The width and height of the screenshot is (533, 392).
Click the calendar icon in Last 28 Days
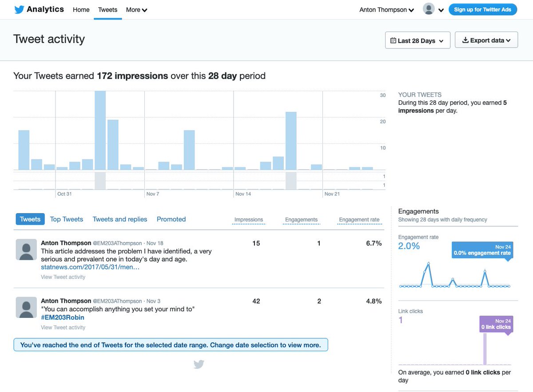click(393, 40)
